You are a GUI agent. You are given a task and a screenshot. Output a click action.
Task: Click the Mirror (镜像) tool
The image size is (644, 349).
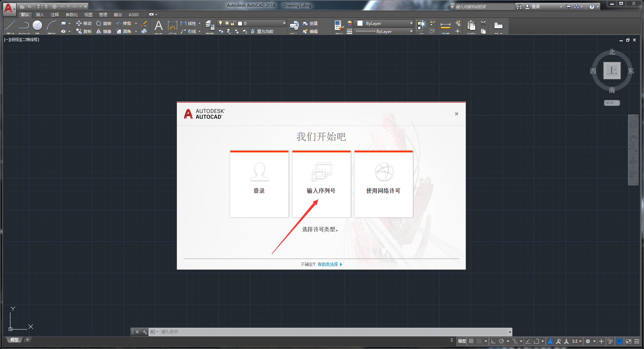tap(104, 31)
